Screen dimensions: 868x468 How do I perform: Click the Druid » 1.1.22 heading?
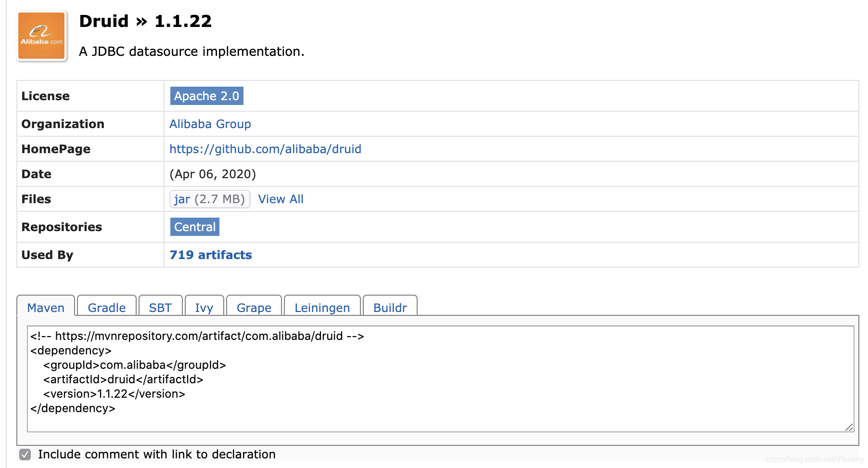tap(145, 21)
